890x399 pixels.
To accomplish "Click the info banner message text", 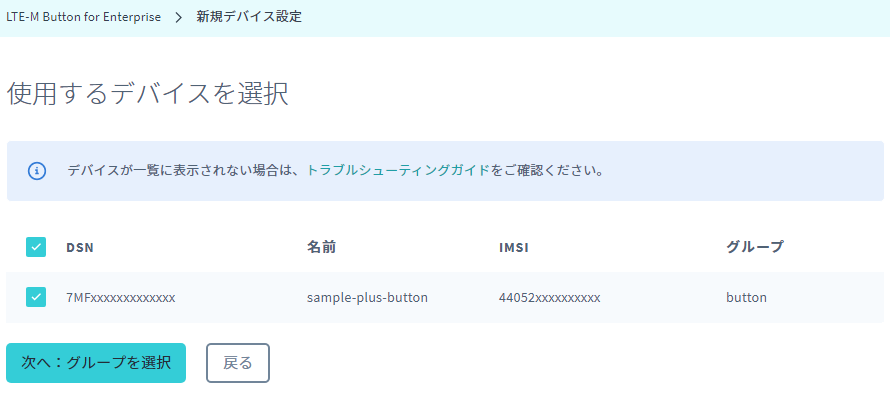I will click(x=335, y=170).
